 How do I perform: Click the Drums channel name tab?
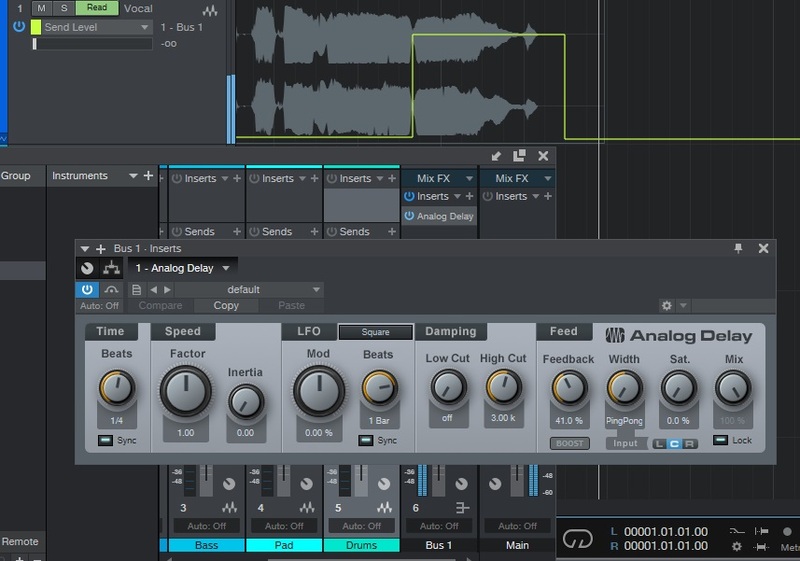point(362,545)
